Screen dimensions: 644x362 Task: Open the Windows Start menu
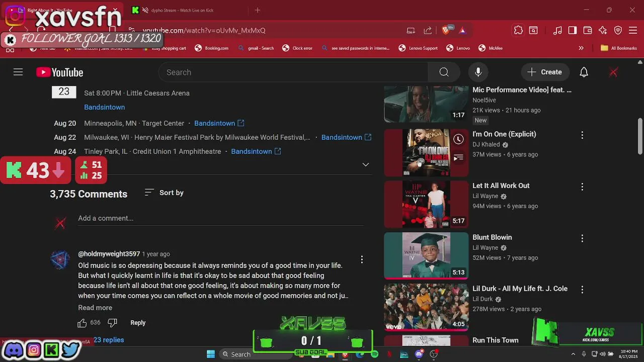[x=211, y=354]
